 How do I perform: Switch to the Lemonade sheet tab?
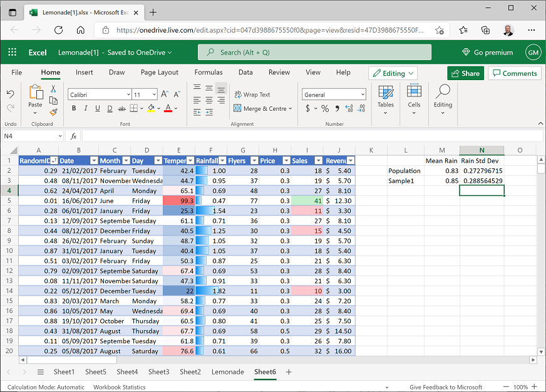[227, 372]
